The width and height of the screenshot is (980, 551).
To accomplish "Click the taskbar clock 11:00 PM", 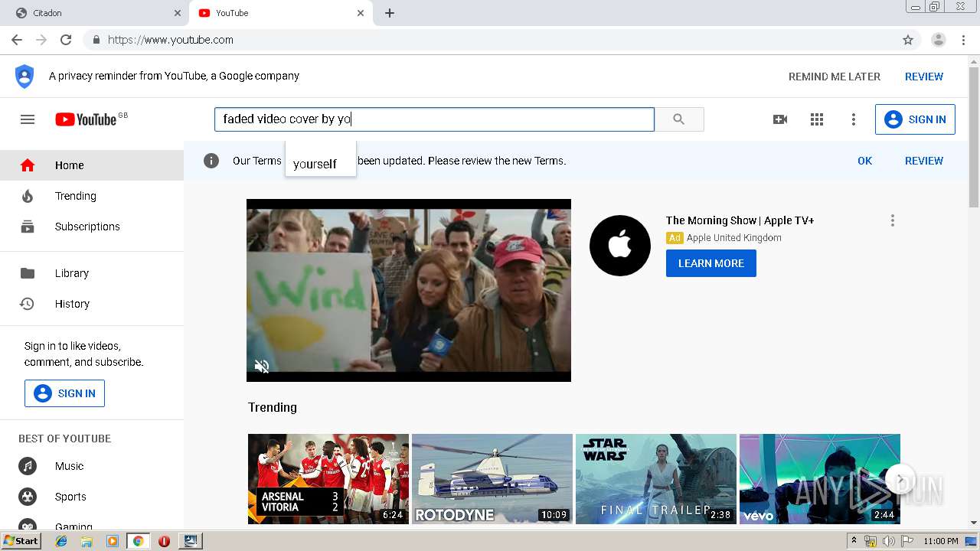I will (941, 541).
